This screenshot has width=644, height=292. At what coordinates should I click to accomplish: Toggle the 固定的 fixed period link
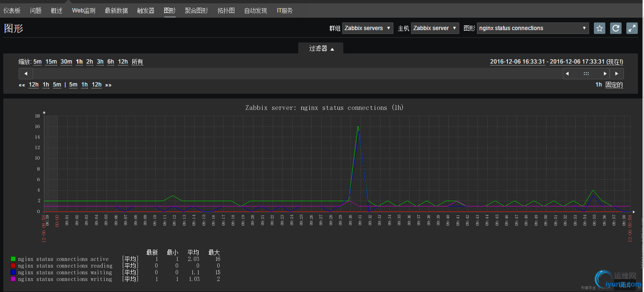614,85
